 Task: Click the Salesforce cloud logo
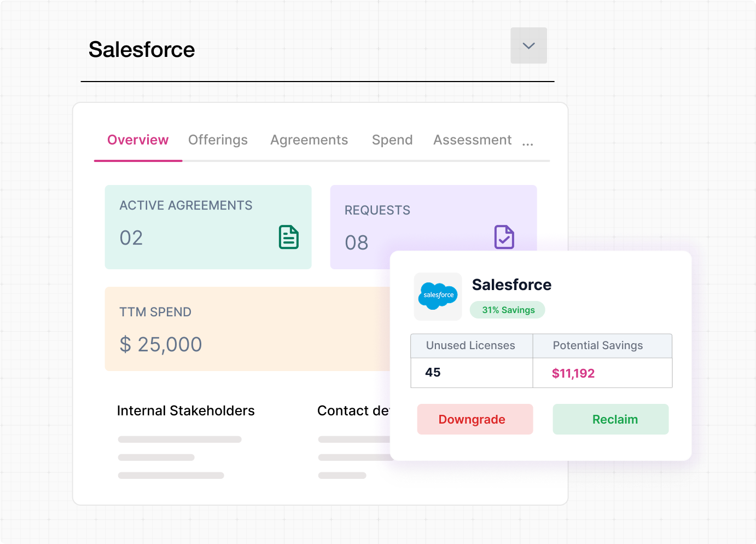(438, 296)
